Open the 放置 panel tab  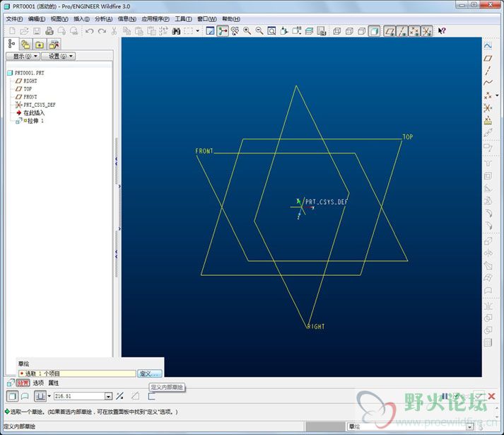(23, 383)
